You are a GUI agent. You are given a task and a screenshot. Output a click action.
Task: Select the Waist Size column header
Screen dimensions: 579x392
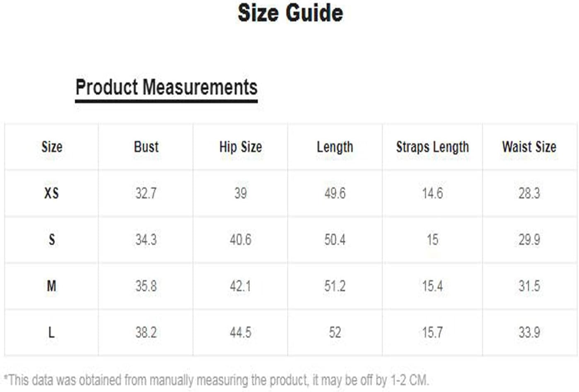click(529, 147)
